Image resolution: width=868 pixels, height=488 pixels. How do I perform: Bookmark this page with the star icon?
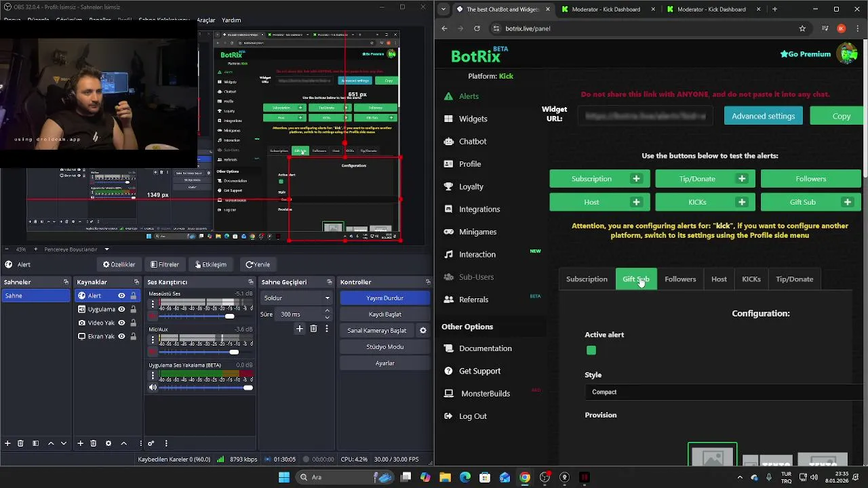[802, 28]
